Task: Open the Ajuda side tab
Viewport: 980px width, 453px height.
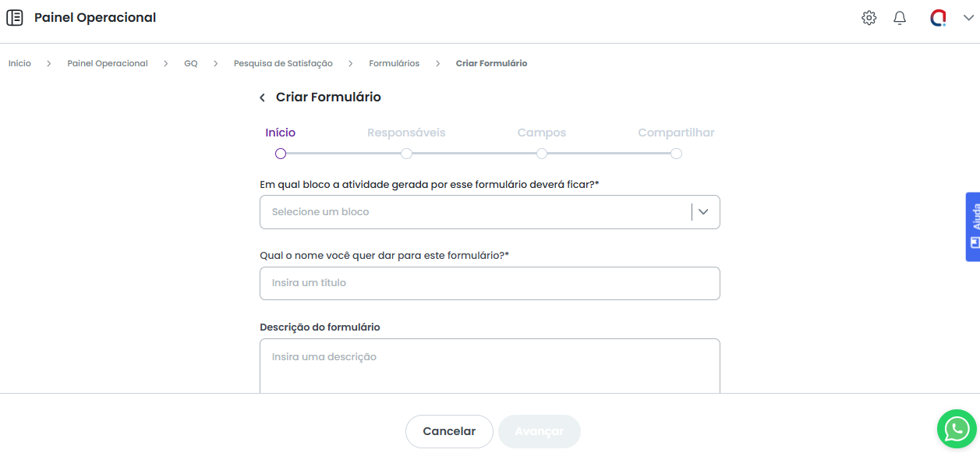Action: (x=973, y=226)
